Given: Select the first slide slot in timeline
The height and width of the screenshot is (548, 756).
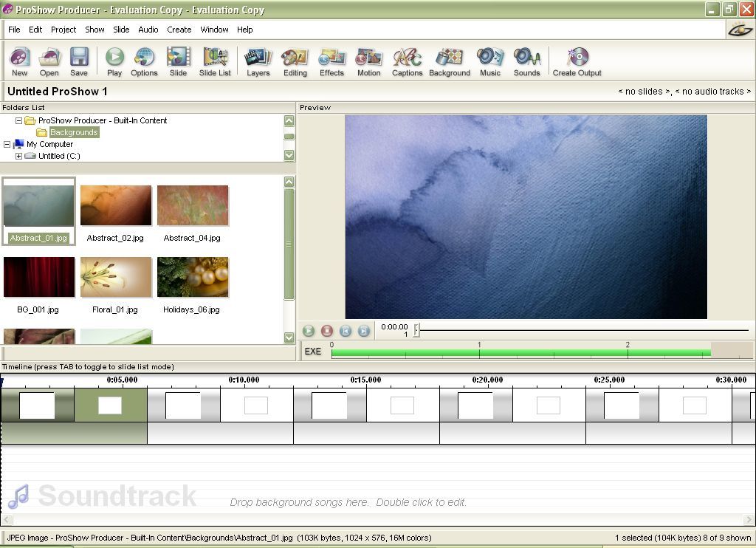Looking at the screenshot, I should pos(37,405).
